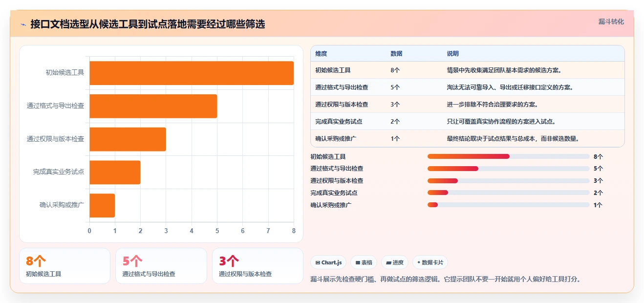The width and height of the screenshot is (644, 303).
Task: Click table cell 初始候选工具
Action: coord(333,70)
